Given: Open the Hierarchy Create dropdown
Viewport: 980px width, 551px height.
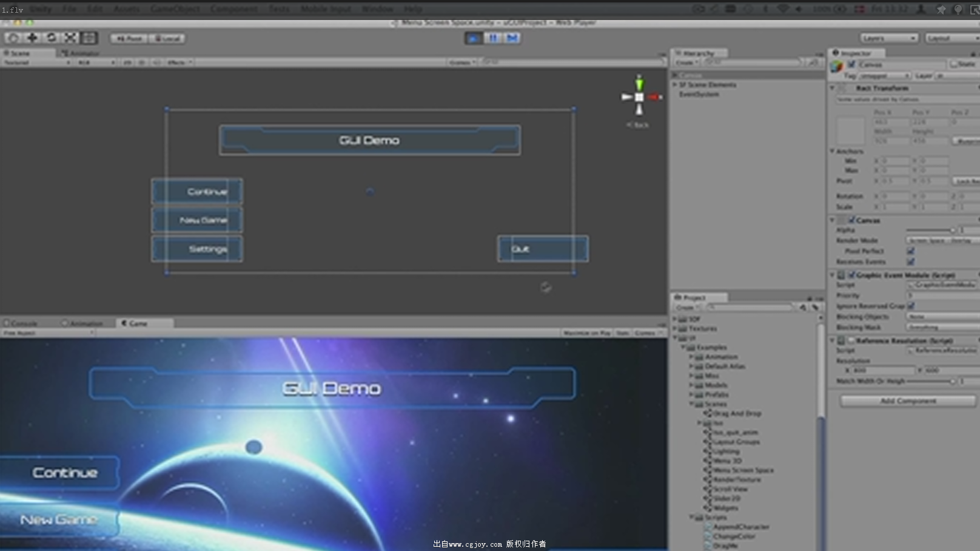Looking at the screenshot, I should point(686,63).
